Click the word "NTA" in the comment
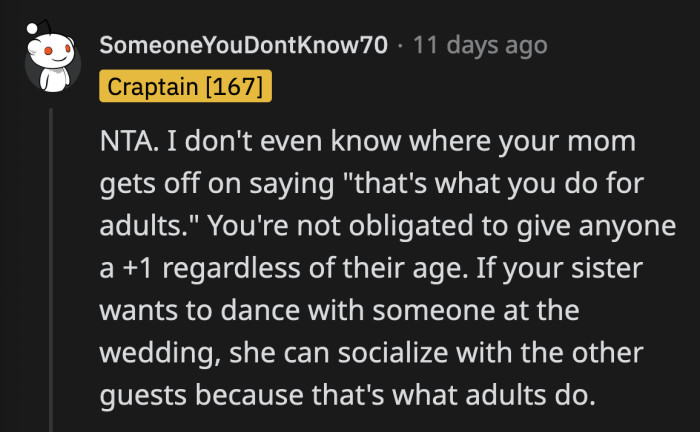This screenshot has height=432, width=700. tap(124, 139)
